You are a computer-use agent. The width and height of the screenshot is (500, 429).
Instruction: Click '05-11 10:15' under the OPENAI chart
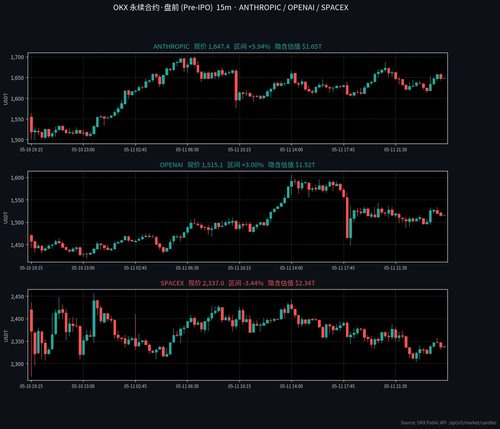click(x=239, y=268)
